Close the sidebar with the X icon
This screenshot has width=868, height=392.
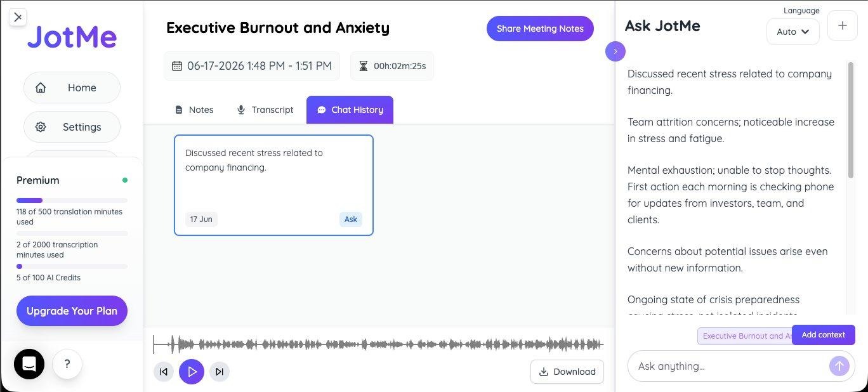18,17
